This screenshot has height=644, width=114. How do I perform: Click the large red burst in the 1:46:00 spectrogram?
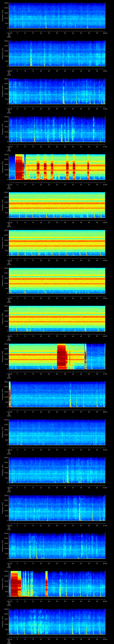(x=62, y=357)
